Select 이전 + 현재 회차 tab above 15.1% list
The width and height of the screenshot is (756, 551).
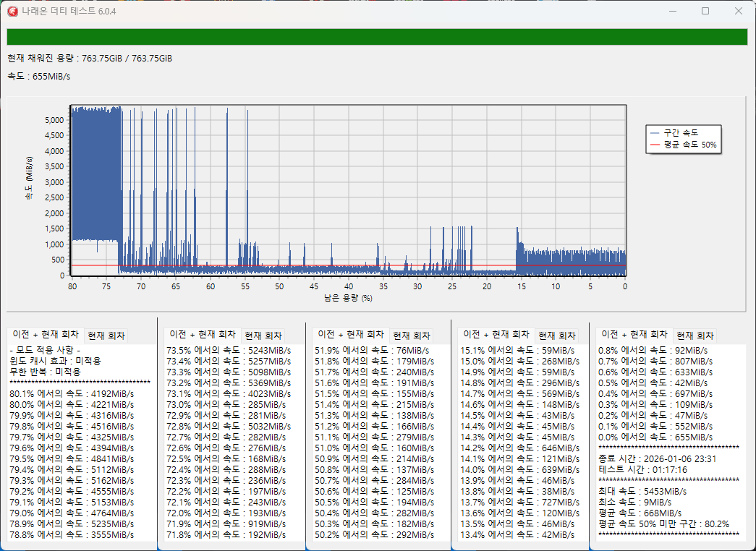tap(496, 335)
